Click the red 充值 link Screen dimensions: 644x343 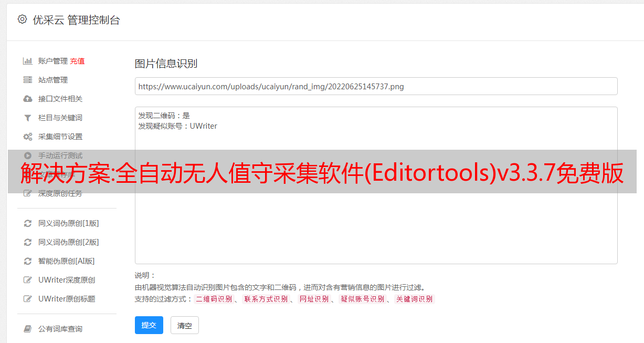point(77,61)
